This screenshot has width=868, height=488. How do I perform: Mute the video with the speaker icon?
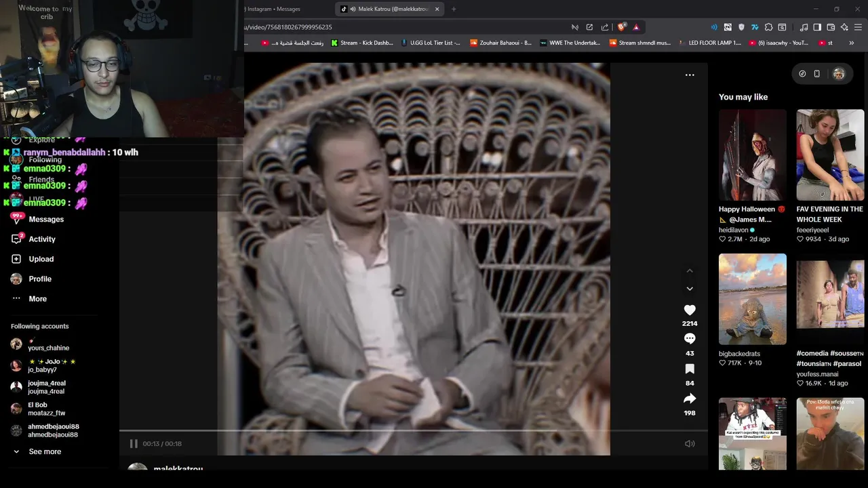coord(690,443)
